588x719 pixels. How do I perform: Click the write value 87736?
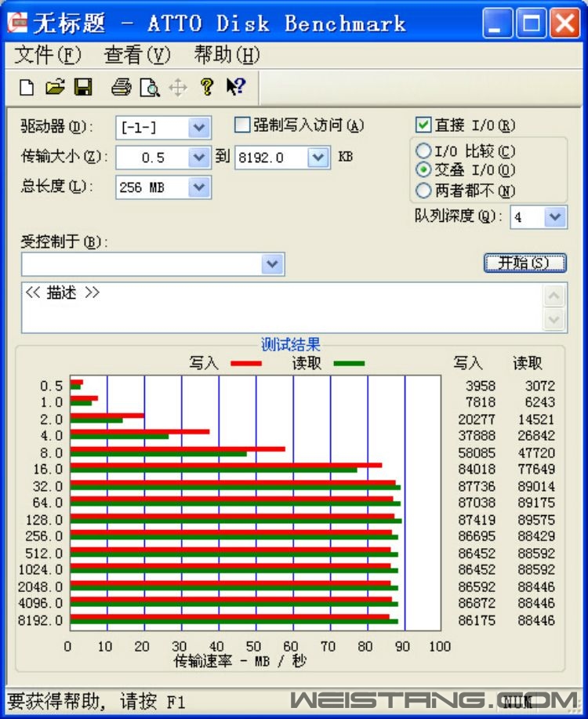(x=477, y=486)
